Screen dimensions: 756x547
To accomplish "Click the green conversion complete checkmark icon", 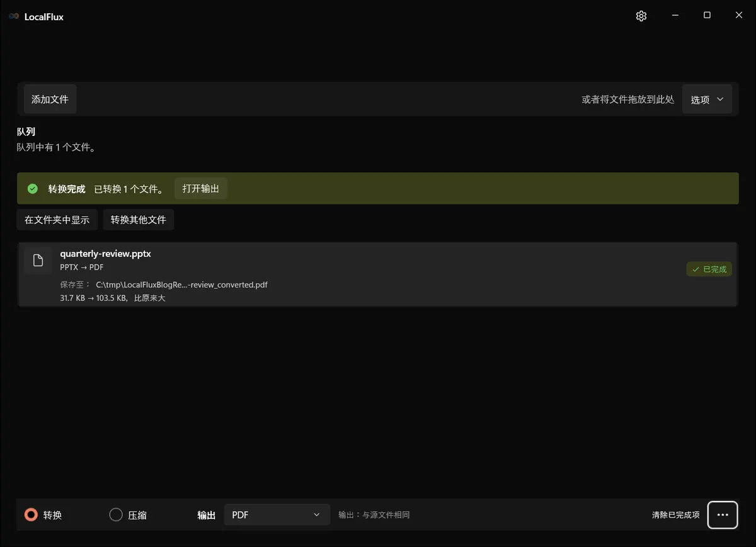I will (33, 189).
